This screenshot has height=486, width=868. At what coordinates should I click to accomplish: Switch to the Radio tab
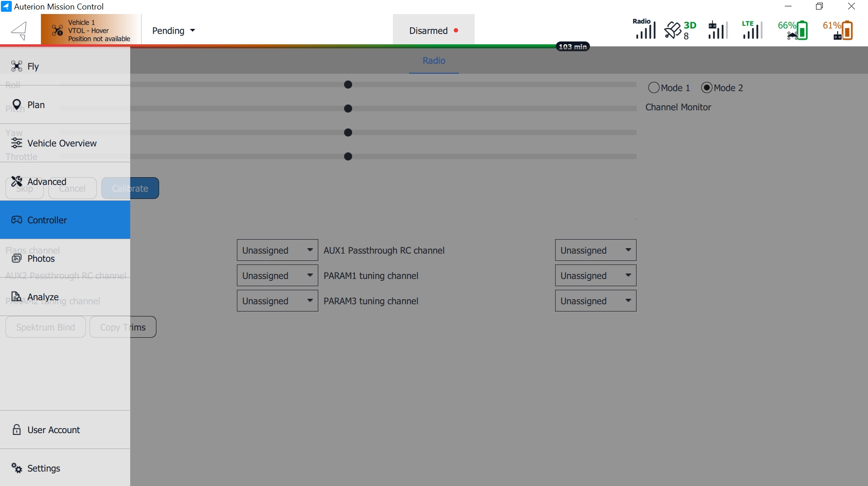click(434, 61)
